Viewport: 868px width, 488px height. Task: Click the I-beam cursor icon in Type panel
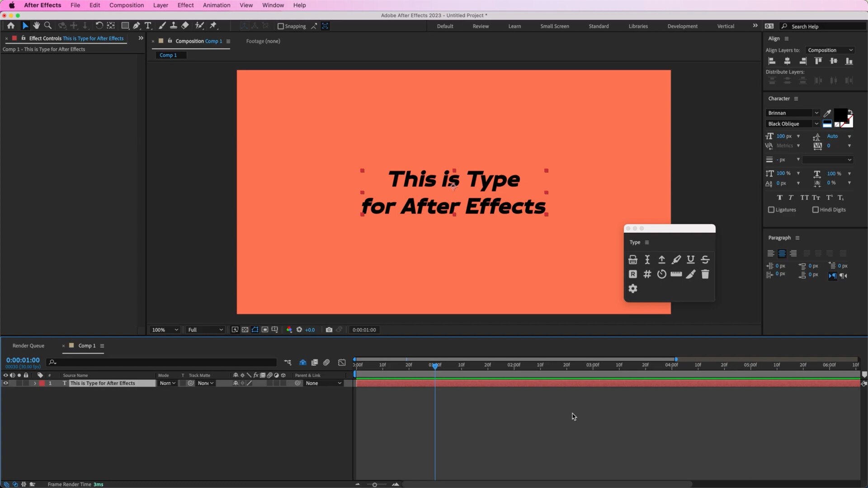[x=647, y=259]
